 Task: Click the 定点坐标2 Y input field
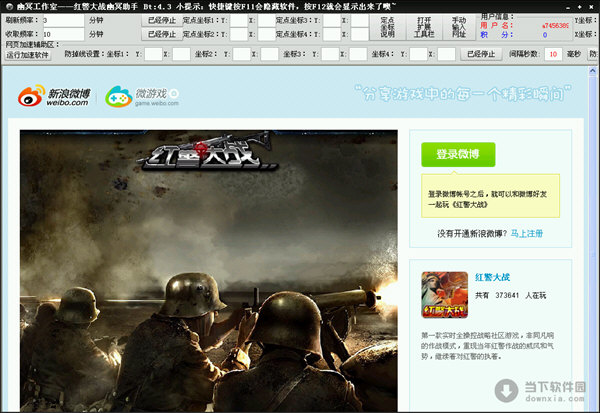click(239, 34)
